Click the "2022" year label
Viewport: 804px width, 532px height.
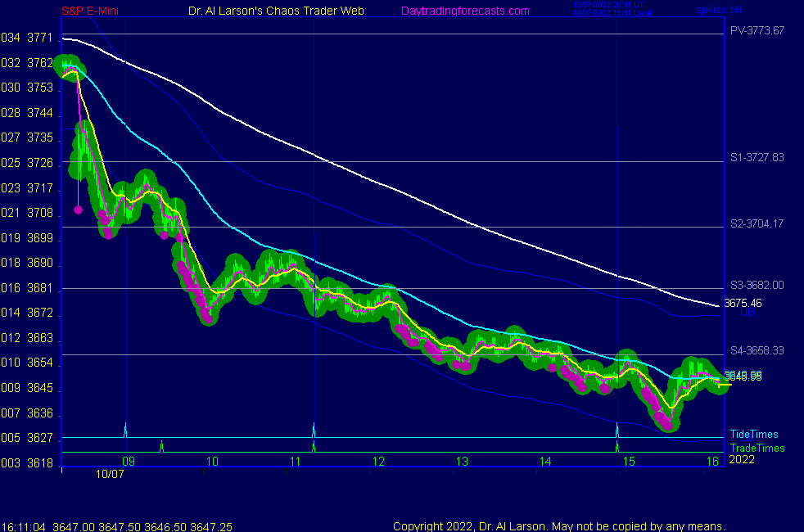point(742,459)
